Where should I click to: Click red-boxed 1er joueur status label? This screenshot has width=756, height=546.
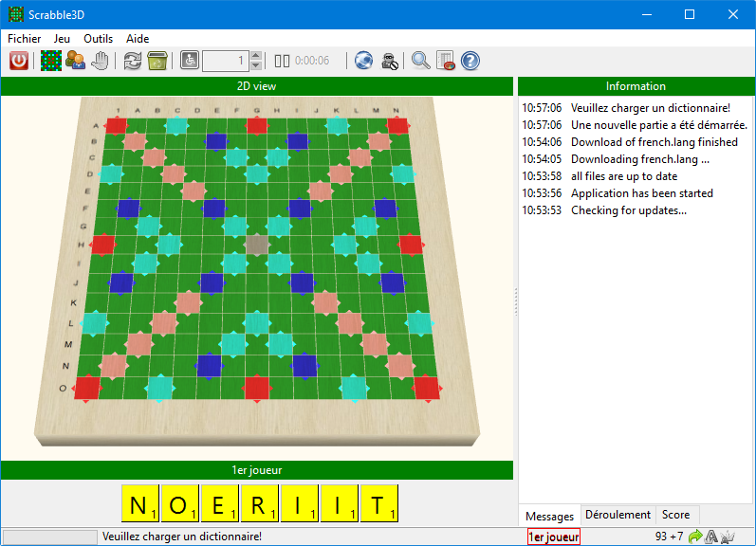point(554,537)
